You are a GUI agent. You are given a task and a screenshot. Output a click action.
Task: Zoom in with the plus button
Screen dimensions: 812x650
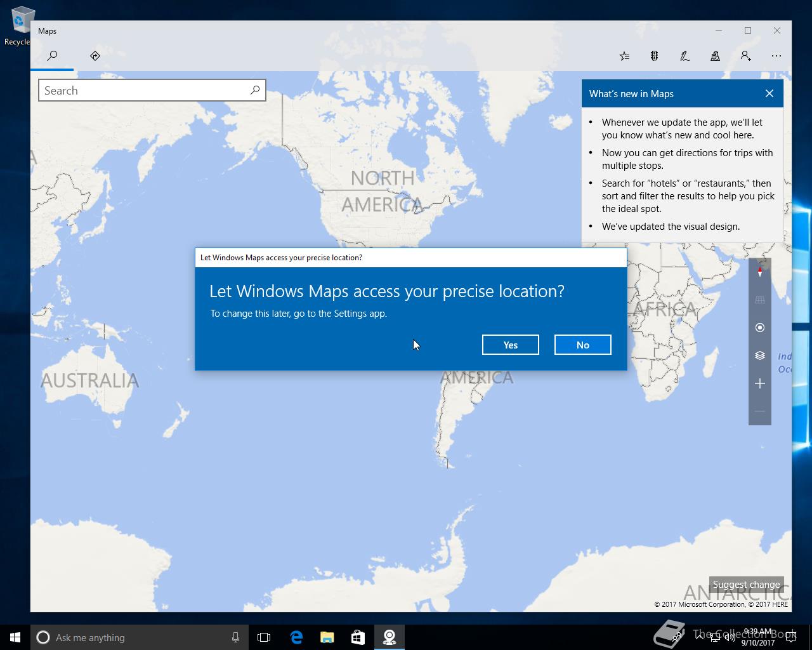(x=760, y=383)
